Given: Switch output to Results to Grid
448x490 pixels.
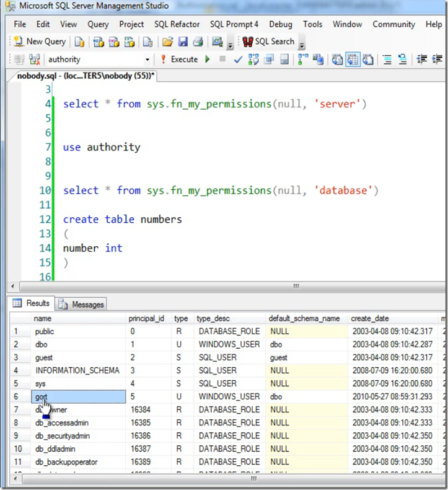Looking at the screenshot, I should point(353,60).
